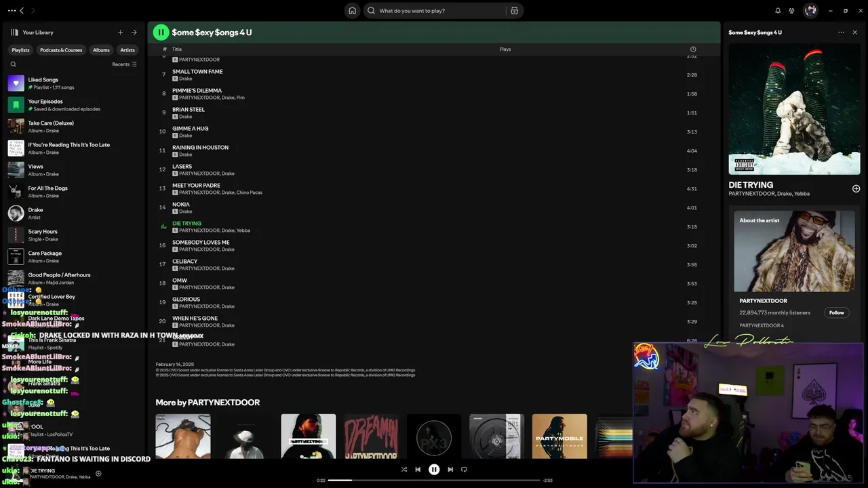Create playlist with the plus icon in library
The width and height of the screenshot is (868, 488).
(x=120, y=32)
